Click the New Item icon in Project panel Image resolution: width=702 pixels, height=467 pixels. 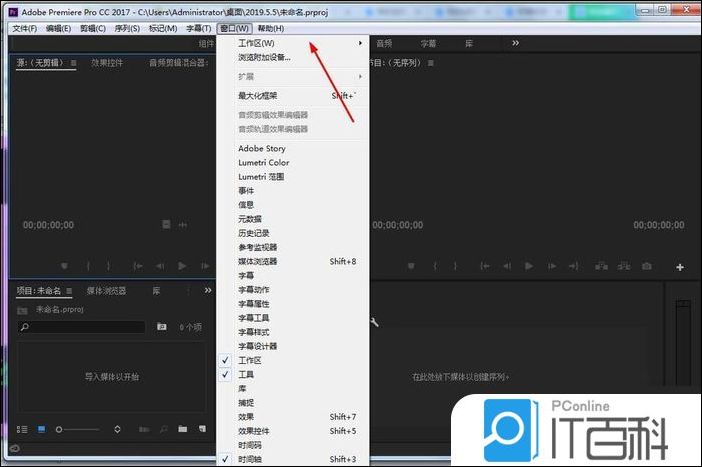(202, 429)
